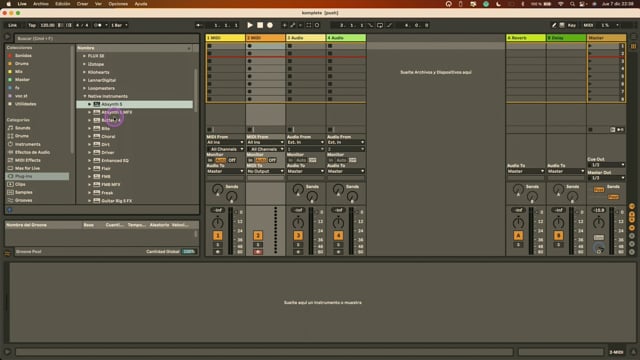Open track 3 Audio From Ext. In dropdown

point(305,142)
